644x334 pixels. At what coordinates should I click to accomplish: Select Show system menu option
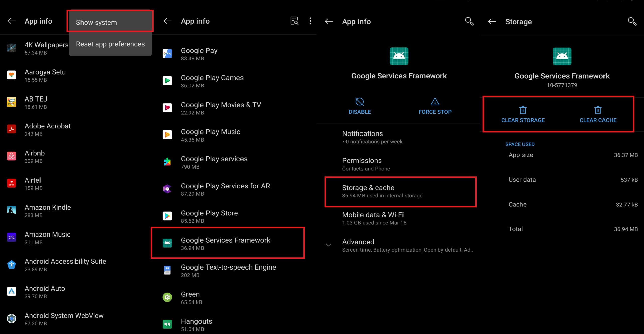[110, 22]
